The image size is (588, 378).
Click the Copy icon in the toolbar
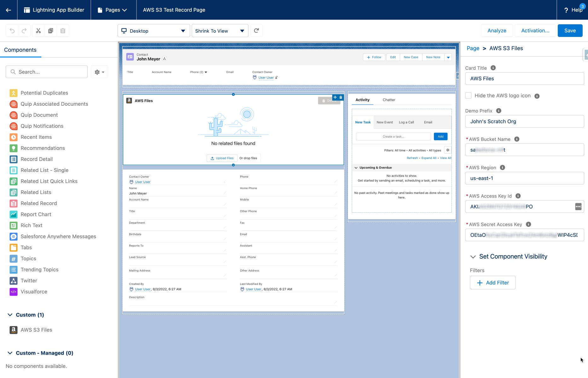point(50,31)
